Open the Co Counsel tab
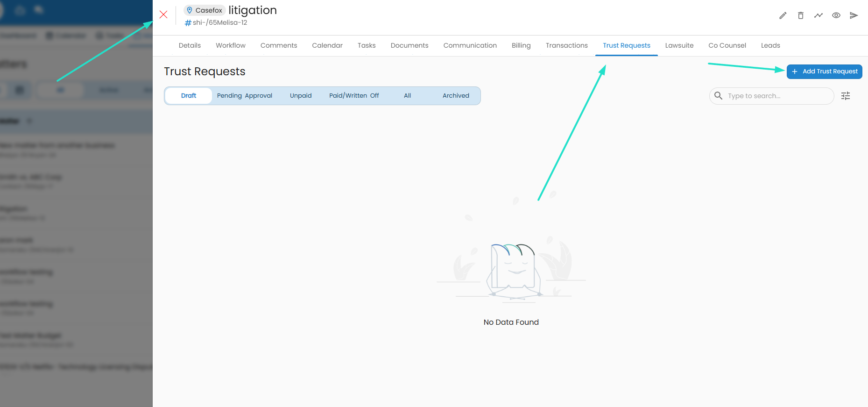Screen dimensions: 868x407 727,45
